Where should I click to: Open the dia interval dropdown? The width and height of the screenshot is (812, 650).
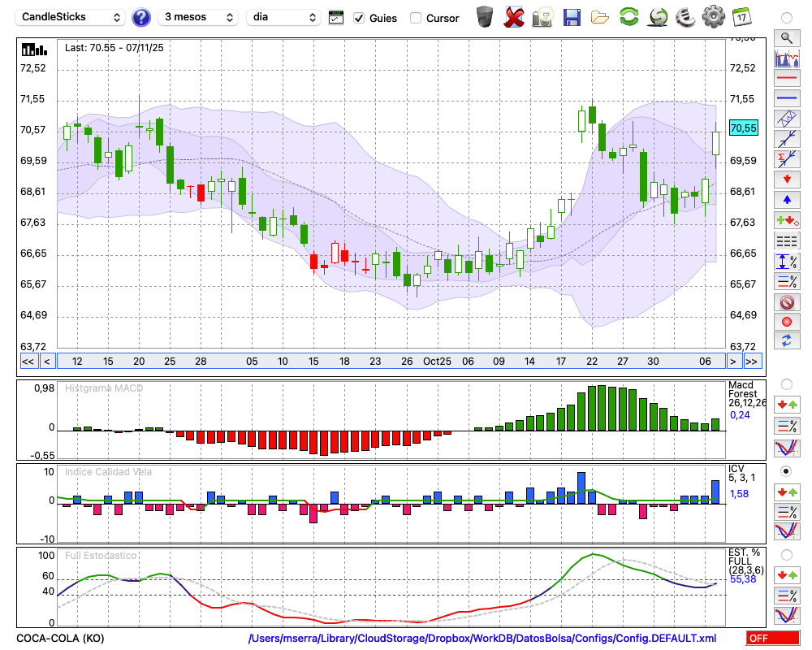pos(283,17)
